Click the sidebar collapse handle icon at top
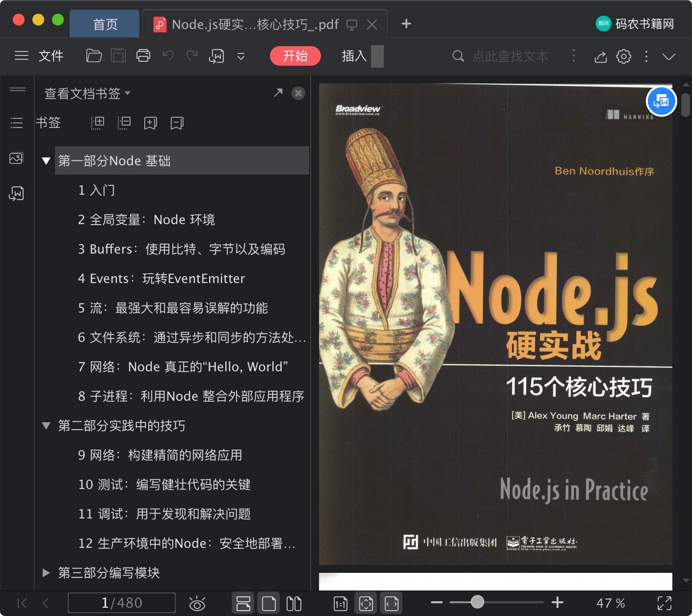The image size is (692, 616). point(18,89)
